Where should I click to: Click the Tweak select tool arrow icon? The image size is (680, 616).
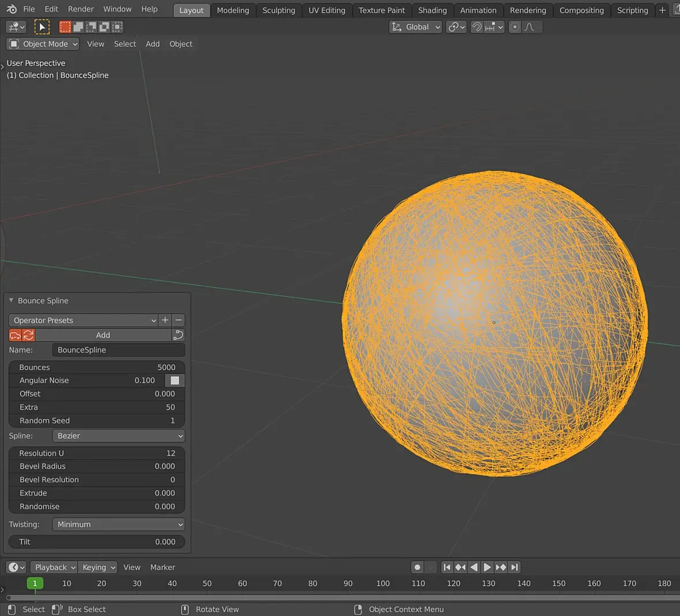coord(42,27)
